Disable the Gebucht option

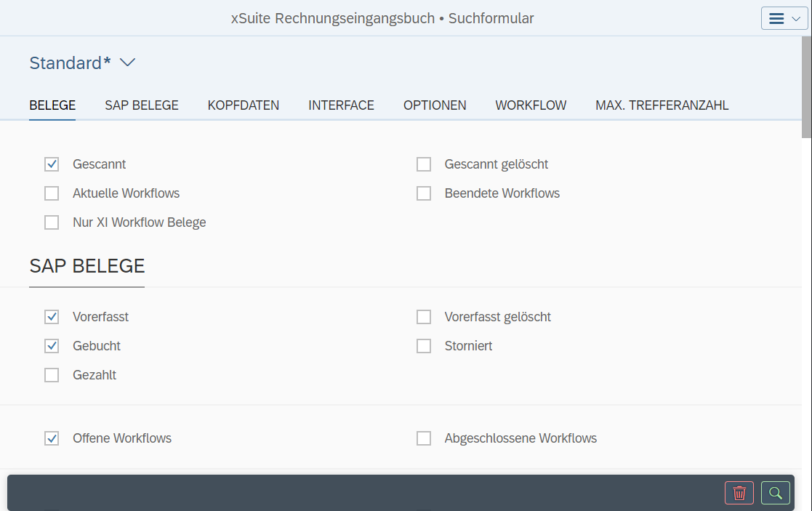point(51,345)
